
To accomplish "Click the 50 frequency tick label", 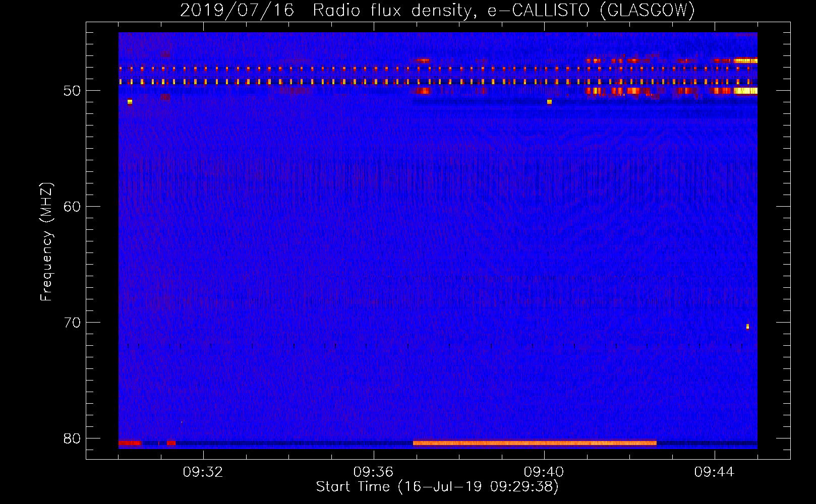I will [73, 91].
